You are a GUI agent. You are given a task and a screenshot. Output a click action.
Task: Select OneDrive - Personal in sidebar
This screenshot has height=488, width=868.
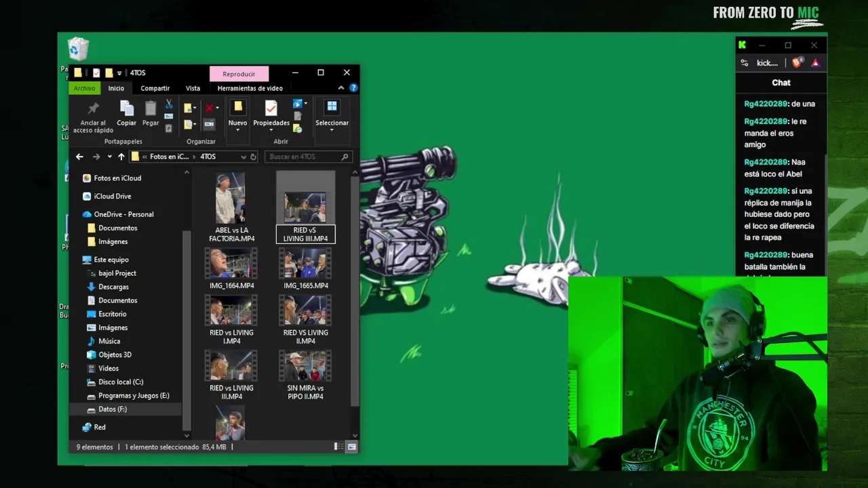click(123, 214)
